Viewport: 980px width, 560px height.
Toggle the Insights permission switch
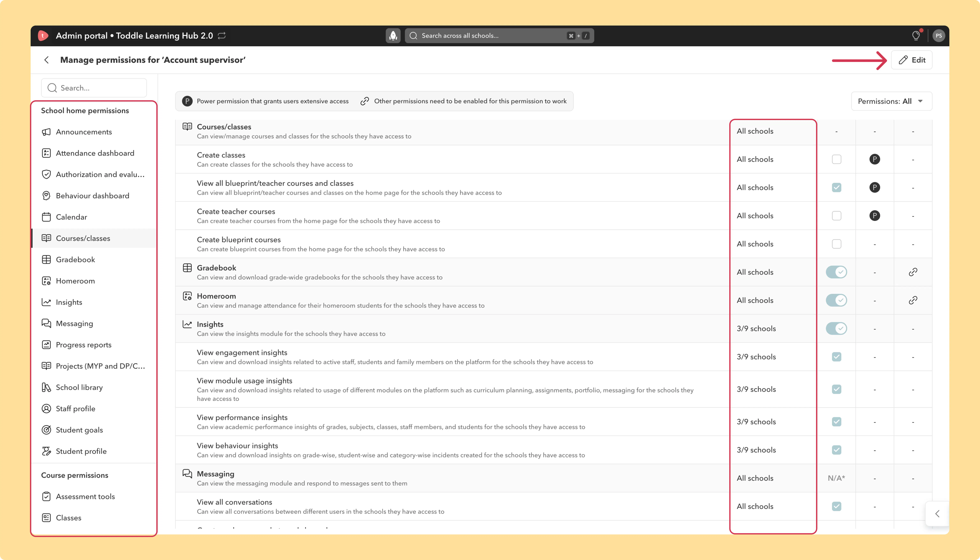coord(836,329)
